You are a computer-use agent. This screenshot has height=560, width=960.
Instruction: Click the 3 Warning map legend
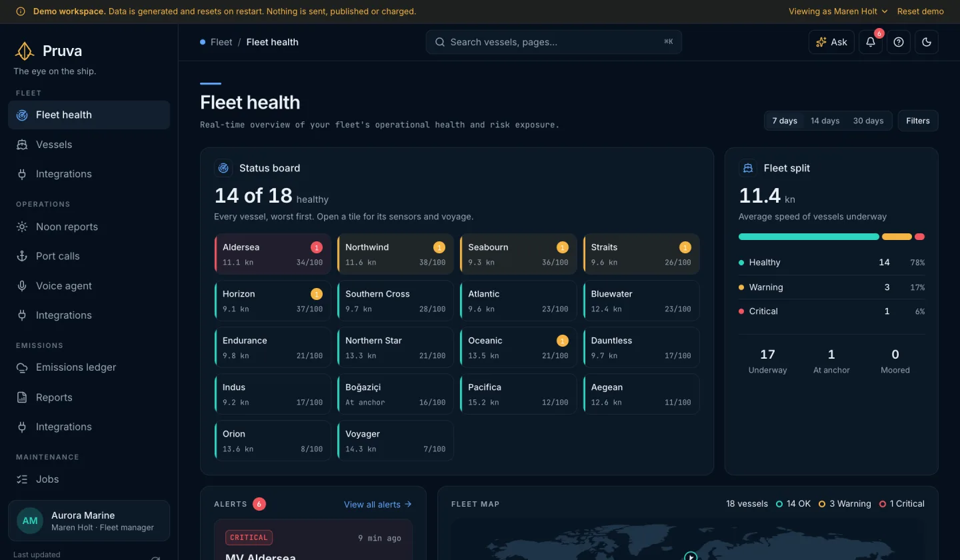click(845, 504)
